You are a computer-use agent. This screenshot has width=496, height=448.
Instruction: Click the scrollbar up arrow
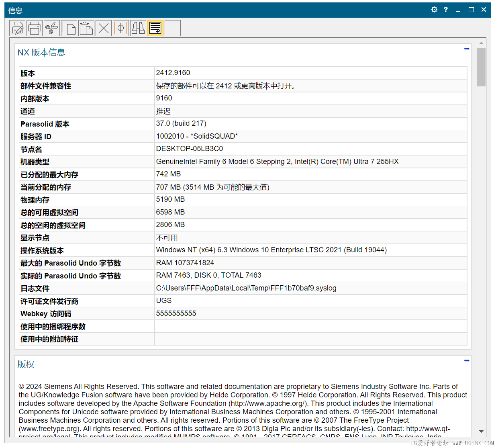coord(481,43)
